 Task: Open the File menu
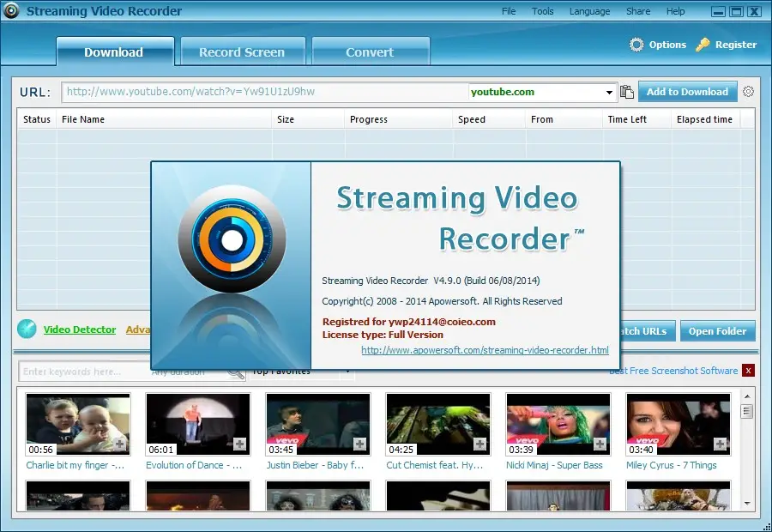[x=508, y=11]
